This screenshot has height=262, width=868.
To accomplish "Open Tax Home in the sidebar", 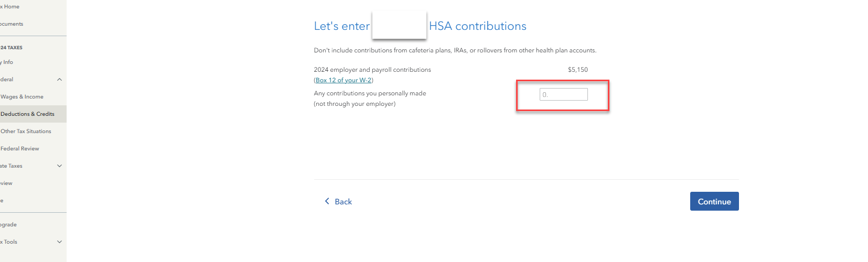I will click(x=10, y=7).
